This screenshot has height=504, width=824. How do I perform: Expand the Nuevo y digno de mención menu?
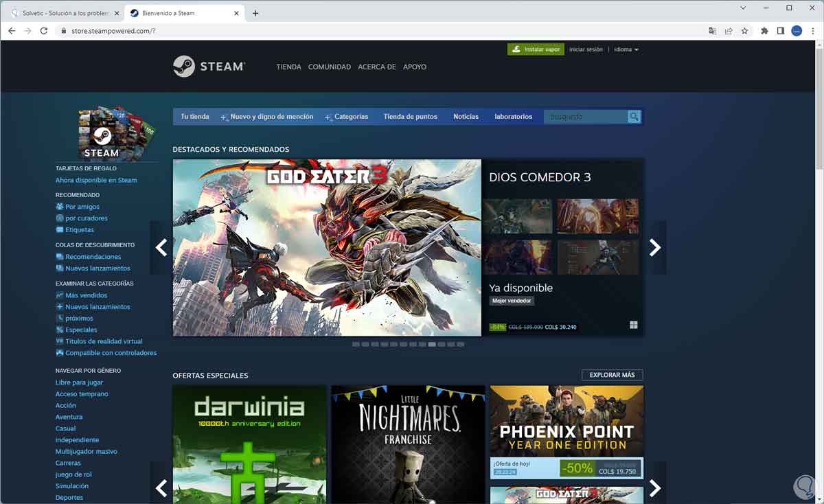click(x=267, y=117)
